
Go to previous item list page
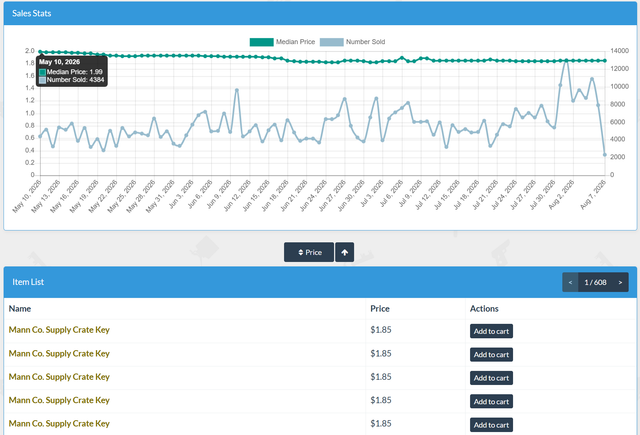click(x=570, y=282)
